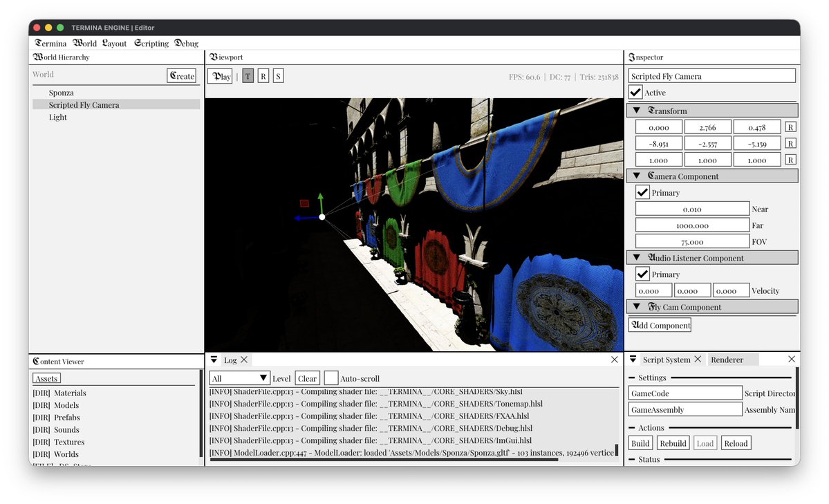Open the Scripting menu

coord(151,44)
